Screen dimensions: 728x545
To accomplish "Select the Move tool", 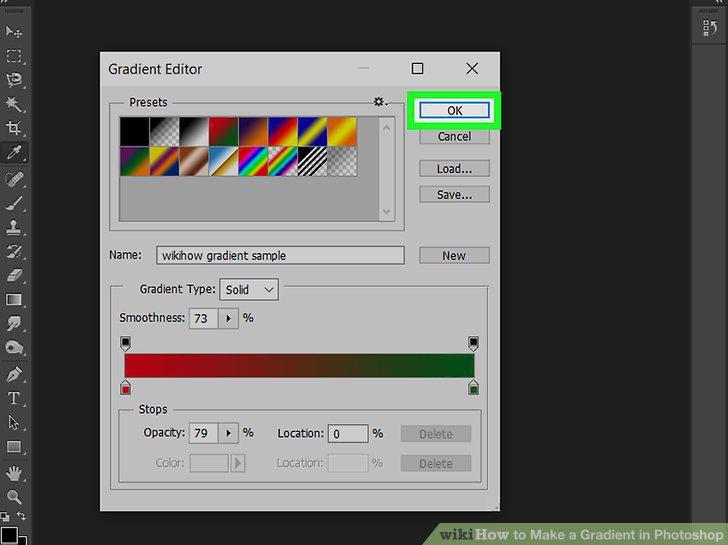I will 13,32.
